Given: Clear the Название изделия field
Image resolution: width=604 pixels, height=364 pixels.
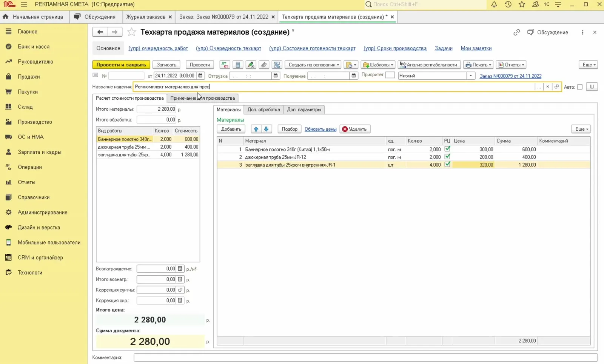Looking at the screenshot, I should [547, 87].
